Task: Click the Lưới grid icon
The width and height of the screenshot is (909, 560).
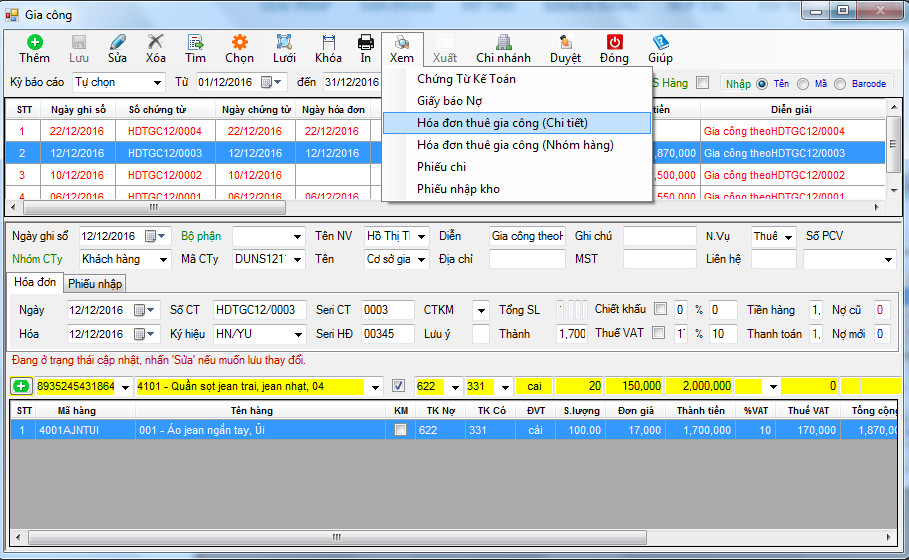Action: point(284,42)
